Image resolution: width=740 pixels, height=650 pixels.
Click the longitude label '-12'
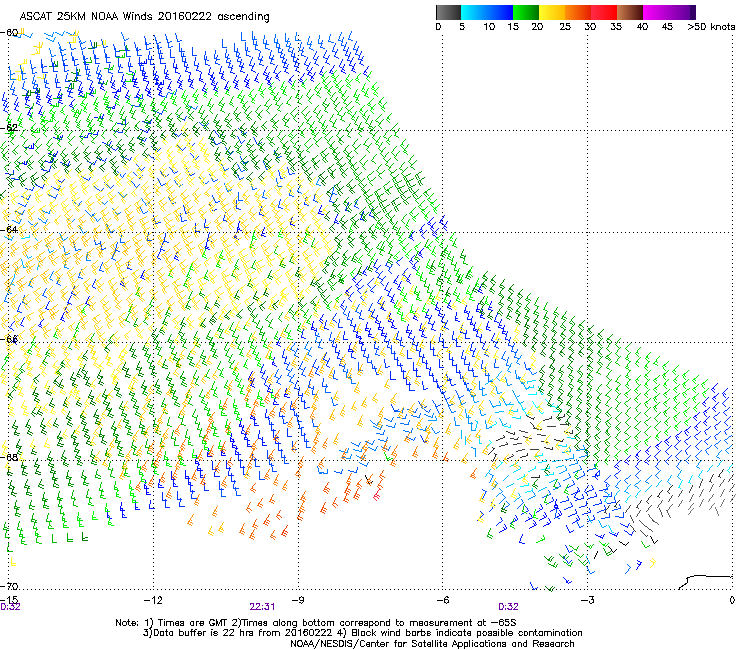coord(153,600)
